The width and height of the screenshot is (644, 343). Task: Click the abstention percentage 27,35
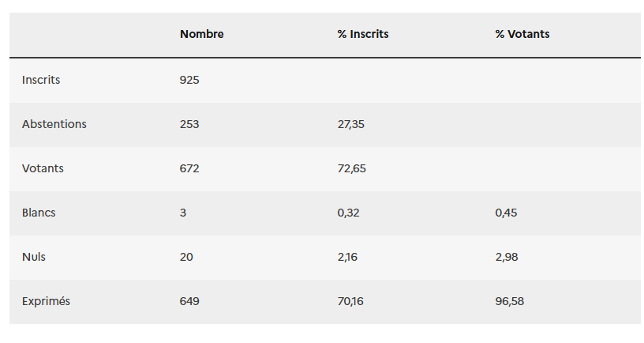(x=350, y=124)
